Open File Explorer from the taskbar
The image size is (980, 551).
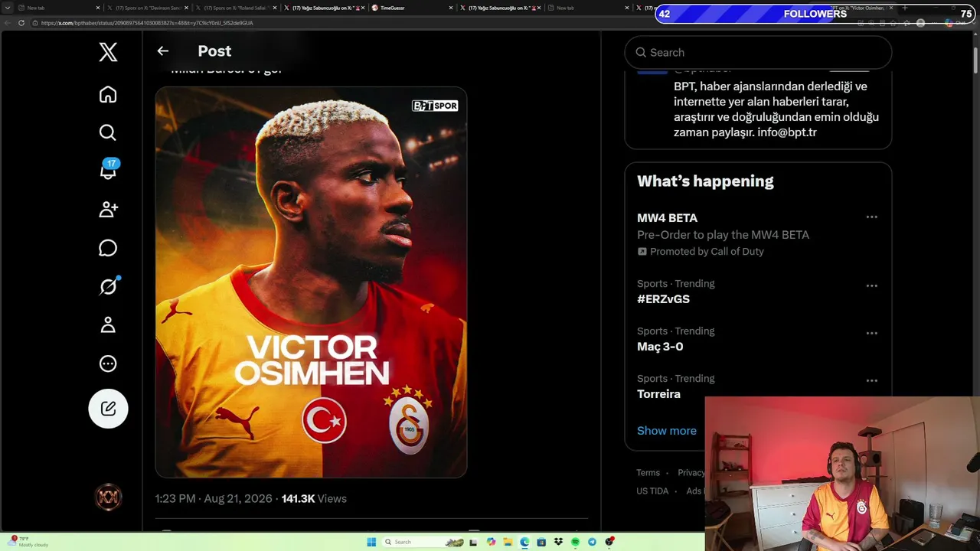click(508, 542)
